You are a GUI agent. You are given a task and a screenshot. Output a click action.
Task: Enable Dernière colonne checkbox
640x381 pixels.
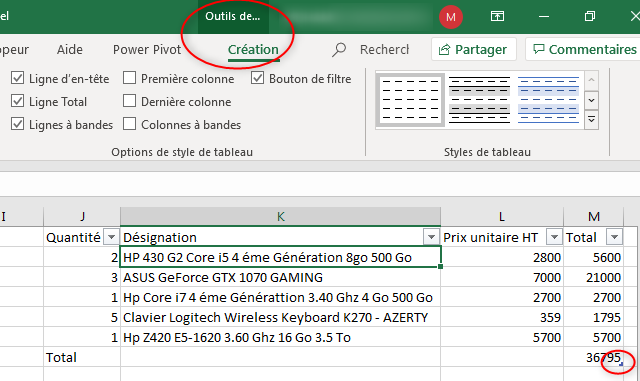(x=129, y=100)
